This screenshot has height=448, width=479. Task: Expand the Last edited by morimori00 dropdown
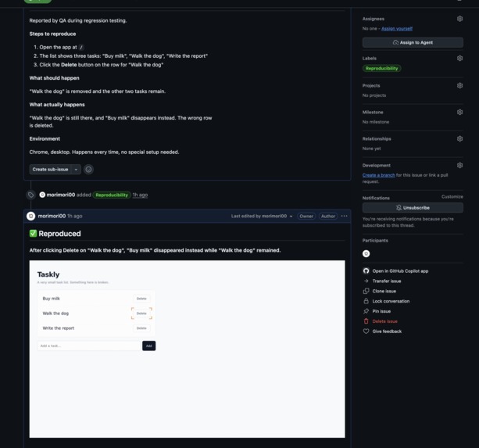262,216
